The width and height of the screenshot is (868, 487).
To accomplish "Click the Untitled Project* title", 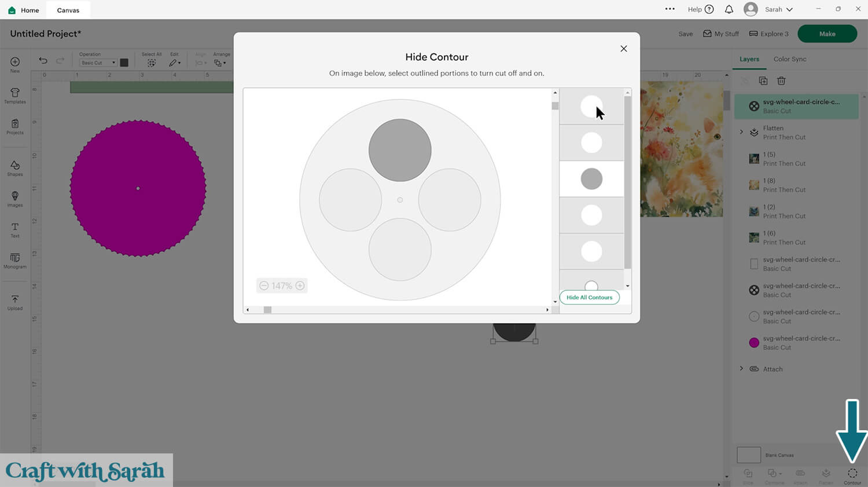I will (46, 34).
